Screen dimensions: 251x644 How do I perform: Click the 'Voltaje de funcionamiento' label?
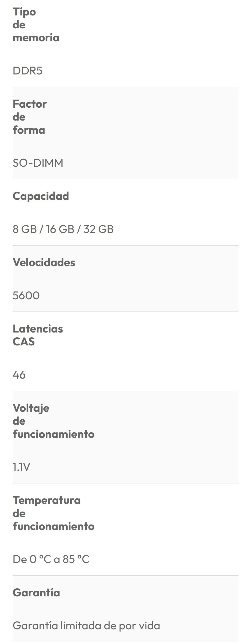[x=53, y=421]
